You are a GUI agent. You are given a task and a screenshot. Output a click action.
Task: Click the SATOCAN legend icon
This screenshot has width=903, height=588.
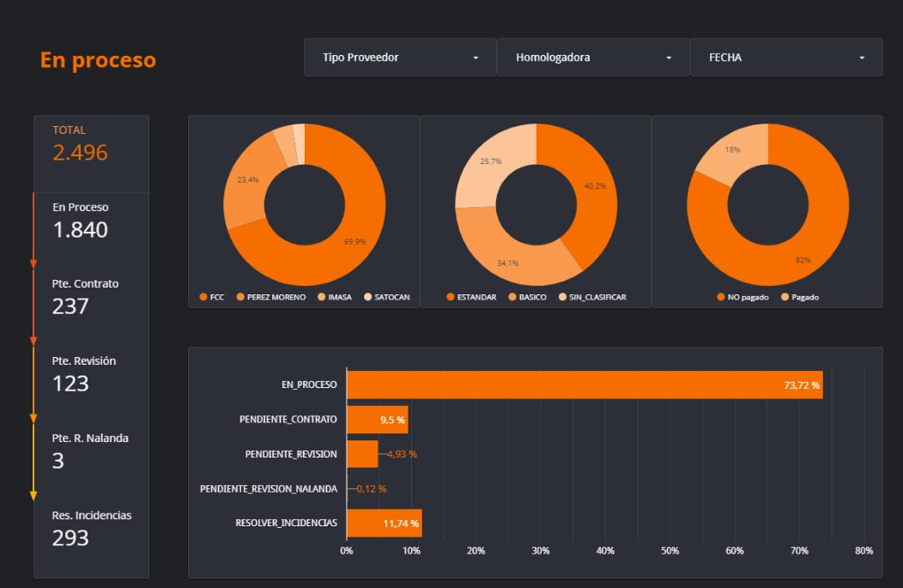(368, 296)
